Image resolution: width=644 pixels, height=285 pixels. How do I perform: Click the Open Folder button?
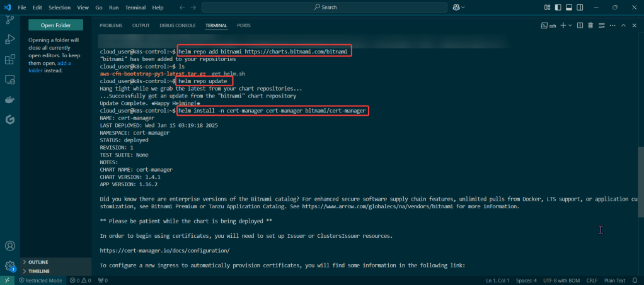click(x=56, y=25)
